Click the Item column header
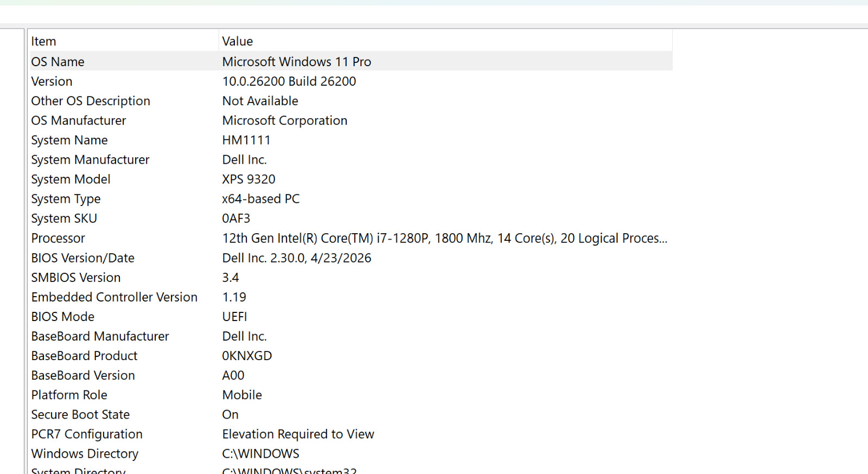The height and width of the screenshot is (474, 868). (x=123, y=41)
